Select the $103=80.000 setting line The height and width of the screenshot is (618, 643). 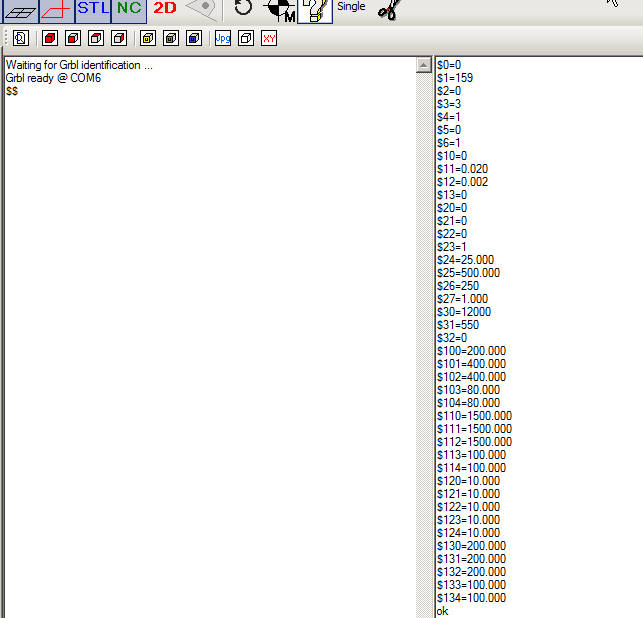pyautogui.click(x=468, y=390)
